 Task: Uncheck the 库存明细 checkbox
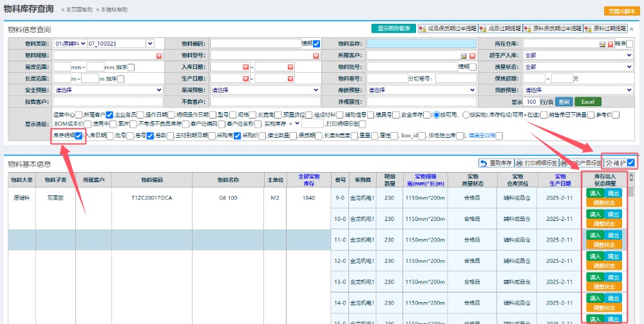[79, 136]
